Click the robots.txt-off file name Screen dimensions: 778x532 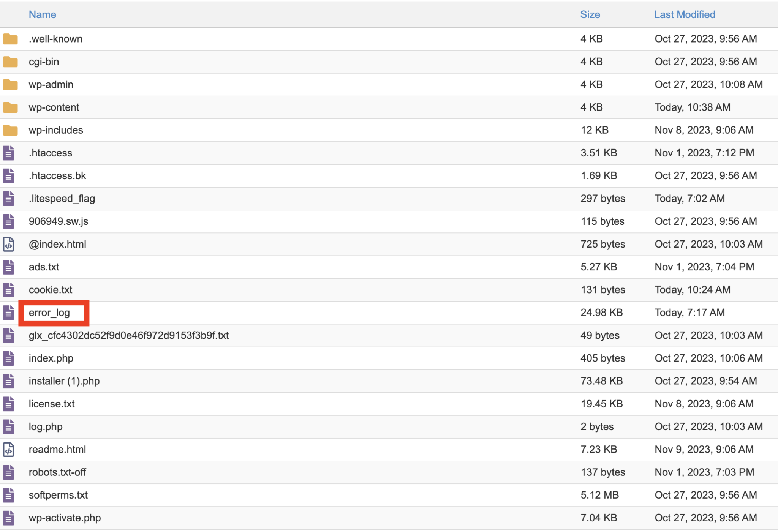pyautogui.click(x=57, y=472)
